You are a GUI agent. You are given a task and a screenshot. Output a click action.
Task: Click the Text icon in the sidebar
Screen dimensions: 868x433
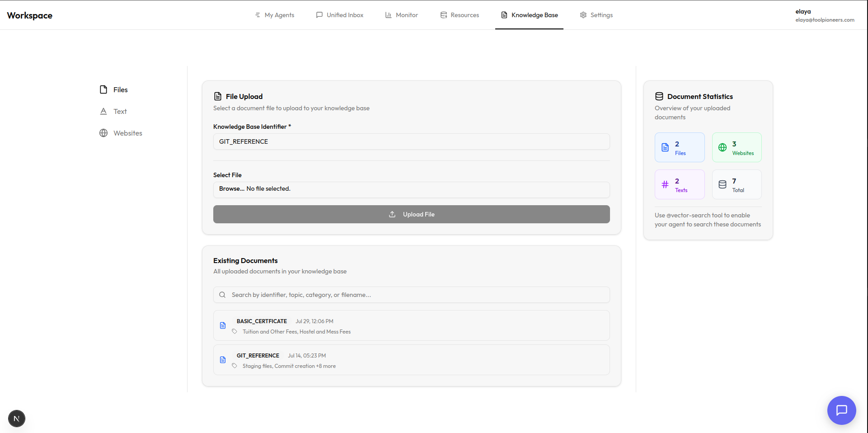click(103, 111)
